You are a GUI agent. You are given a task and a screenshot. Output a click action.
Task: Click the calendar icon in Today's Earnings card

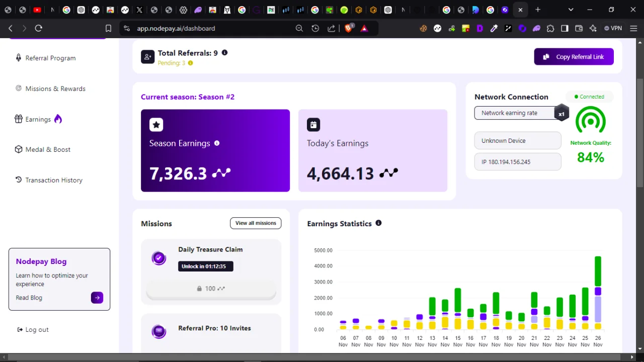tap(313, 125)
